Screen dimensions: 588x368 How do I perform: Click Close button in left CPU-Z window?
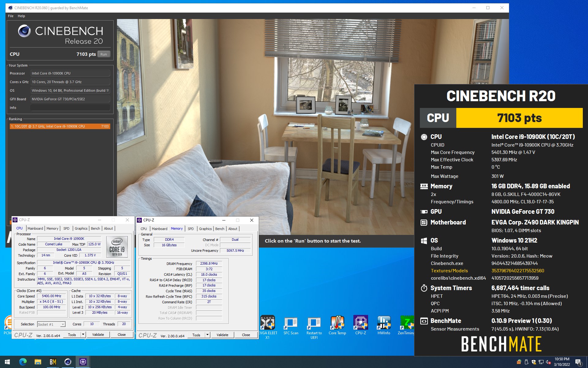pyautogui.click(x=122, y=335)
